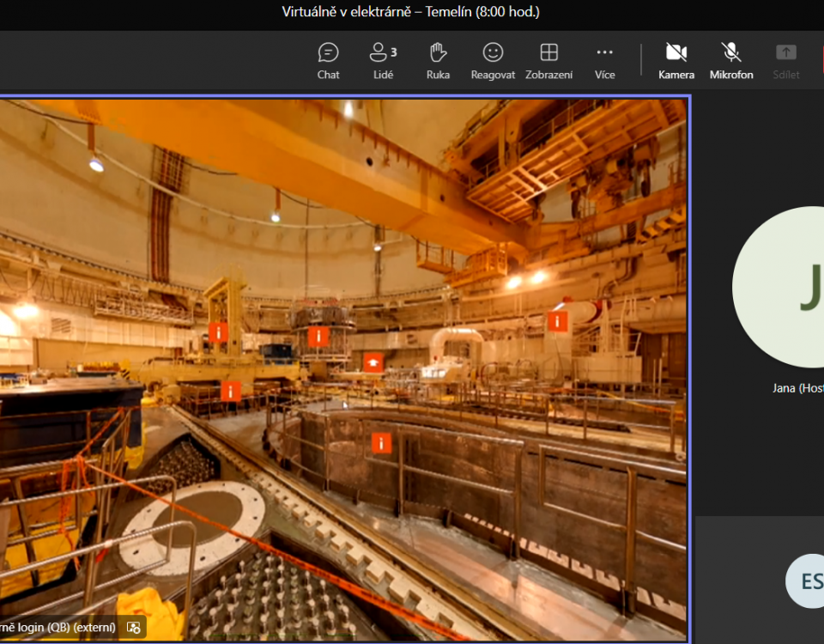Viewport: 824px width, 644px height.
Task: Raise your hand with Ruka
Action: pos(438,61)
